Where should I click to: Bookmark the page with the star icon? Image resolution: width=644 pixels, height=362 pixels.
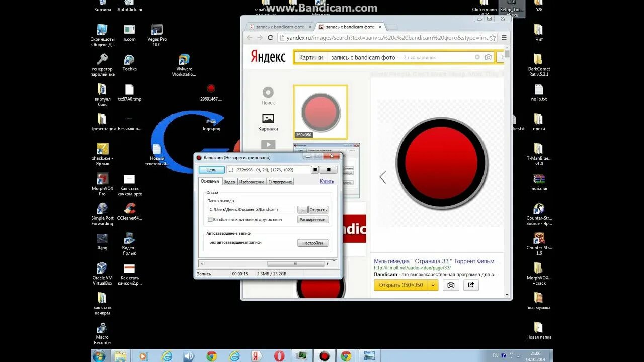492,38
